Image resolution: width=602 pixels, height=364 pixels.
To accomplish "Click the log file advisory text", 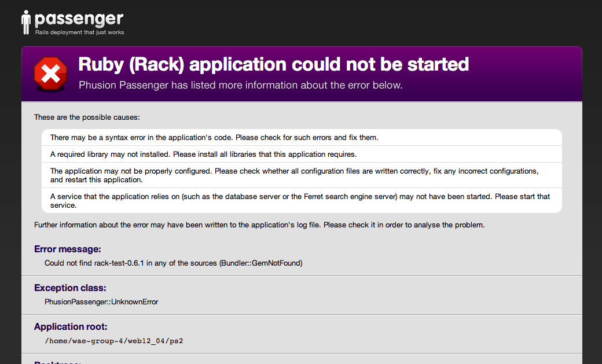I will click(x=258, y=225).
